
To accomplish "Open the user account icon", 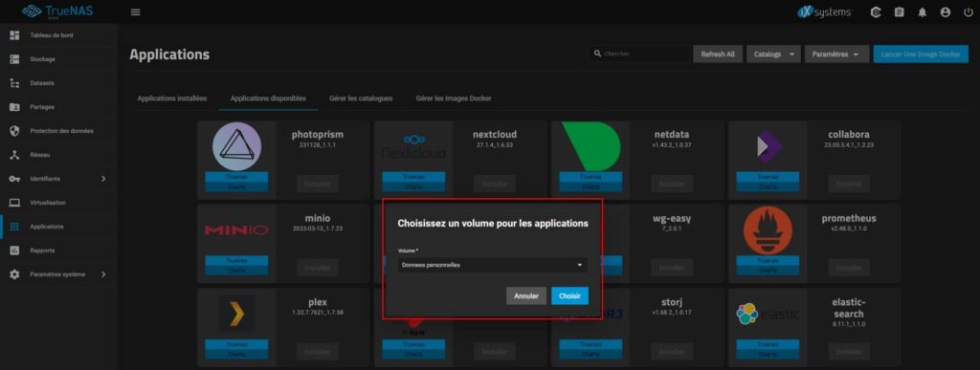I will click(945, 11).
